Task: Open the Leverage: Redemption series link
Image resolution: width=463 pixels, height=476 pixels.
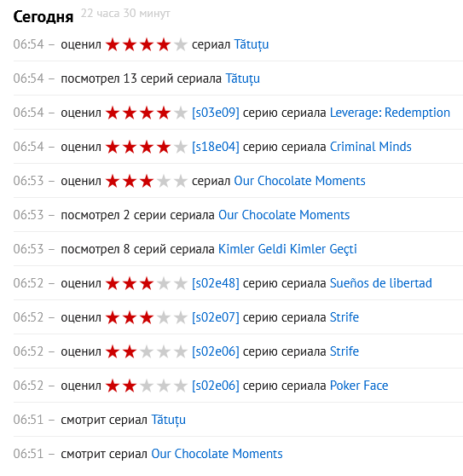Action: [390, 113]
